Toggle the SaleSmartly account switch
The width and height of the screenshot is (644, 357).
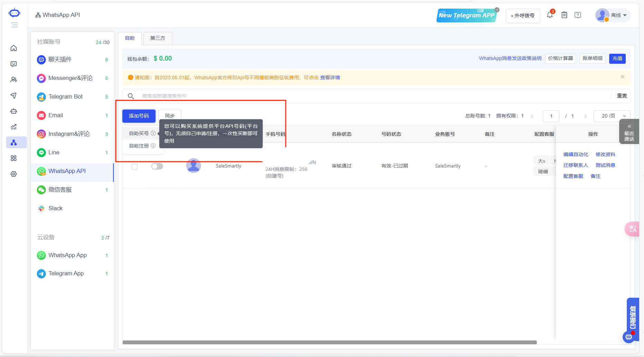(x=157, y=166)
